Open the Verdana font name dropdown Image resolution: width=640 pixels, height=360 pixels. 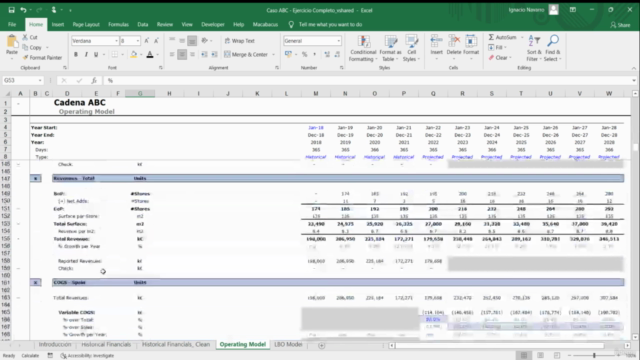coord(116,41)
